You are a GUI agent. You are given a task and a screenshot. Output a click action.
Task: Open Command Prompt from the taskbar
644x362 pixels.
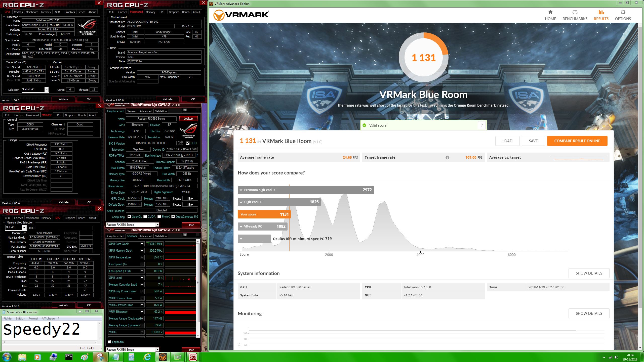click(x=69, y=357)
